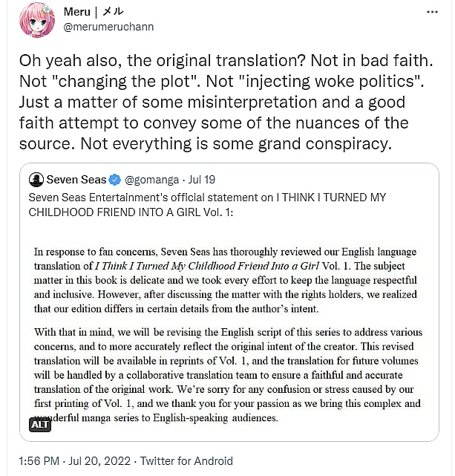The image size is (455, 476).
Task: Open the Seven Seas account name
Action: pos(76,180)
